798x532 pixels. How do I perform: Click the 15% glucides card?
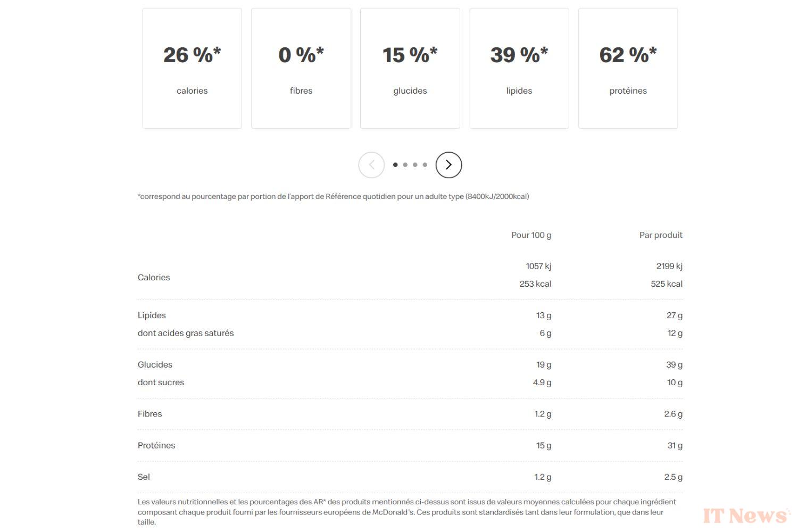(x=410, y=68)
